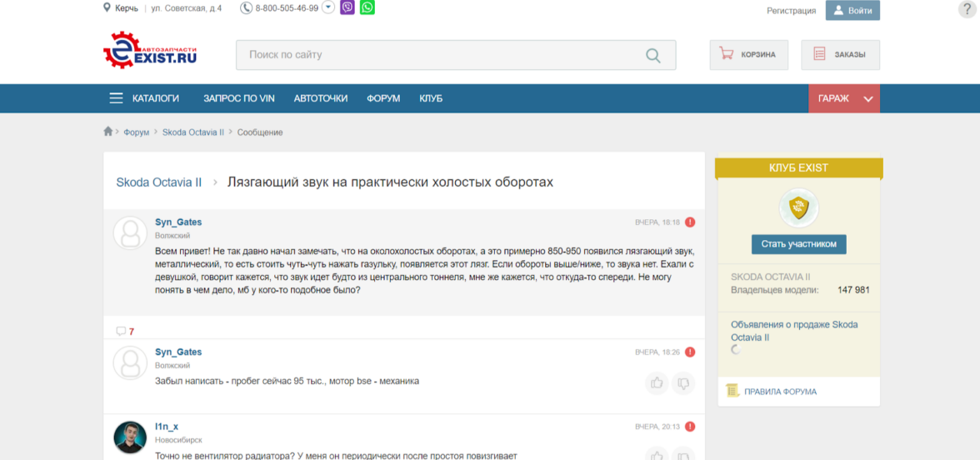Screen dimensions: 980x460
Task: Open Viber contact icon in header
Action: pos(347,7)
